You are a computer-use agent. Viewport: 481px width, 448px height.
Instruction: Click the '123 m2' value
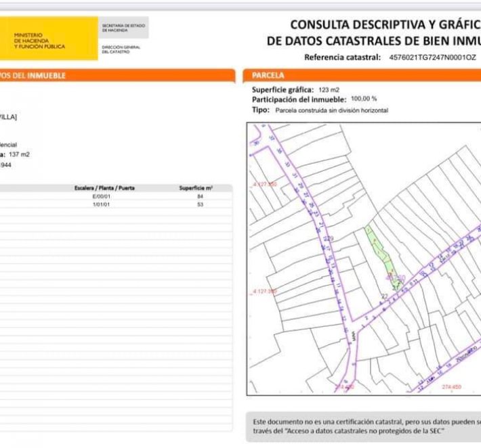[329, 90]
